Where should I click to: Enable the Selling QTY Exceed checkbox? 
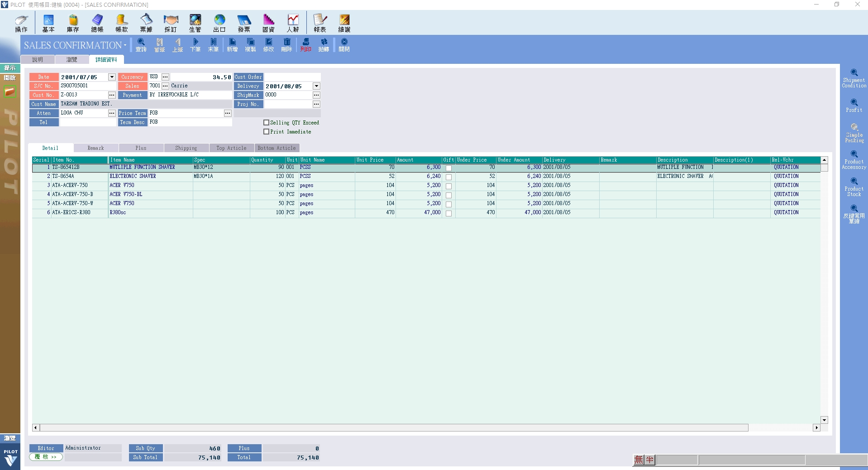coord(267,123)
